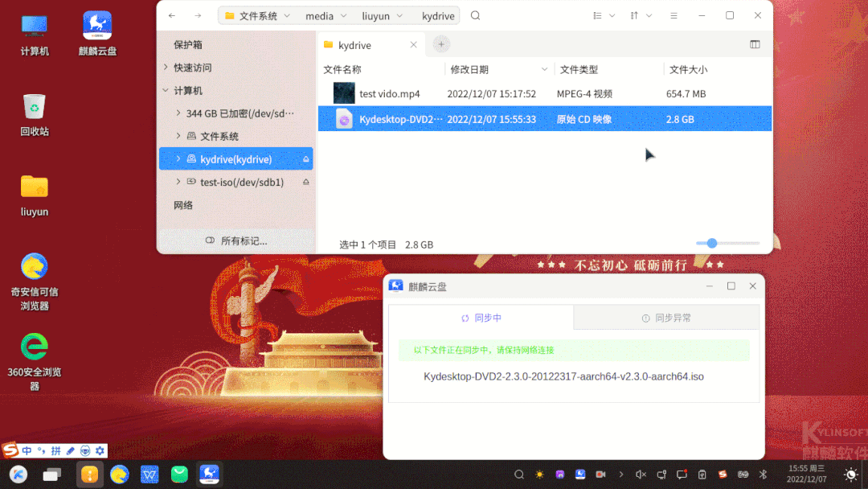The image size is (868, 489).
Task: Click the sort order icon
Action: click(x=634, y=15)
